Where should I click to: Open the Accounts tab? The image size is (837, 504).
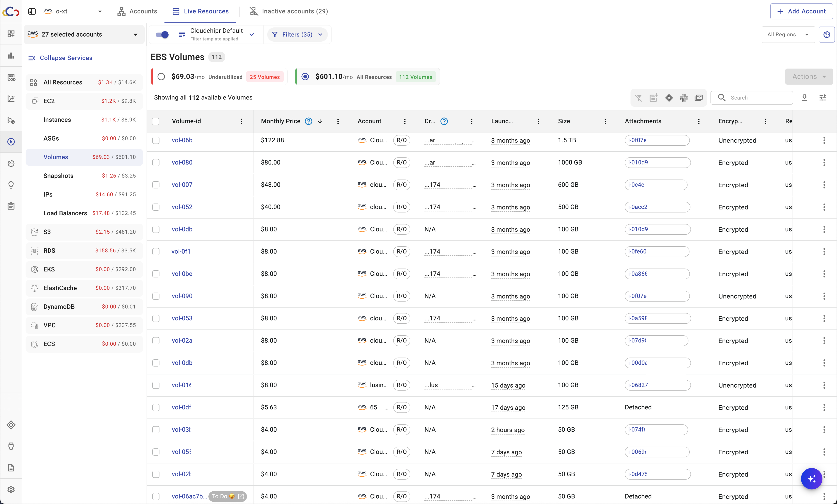(x=137, y=11)
